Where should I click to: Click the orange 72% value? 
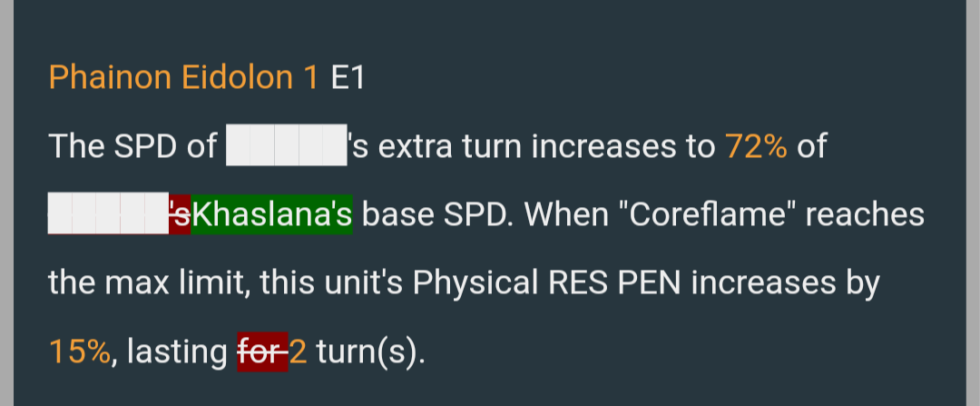click(756, 145)
